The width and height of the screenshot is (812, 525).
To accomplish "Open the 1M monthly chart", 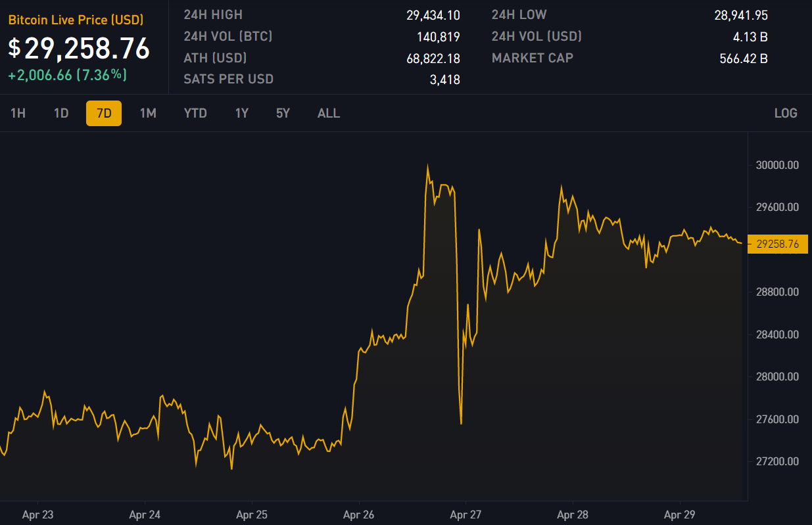I will point(147,113).
